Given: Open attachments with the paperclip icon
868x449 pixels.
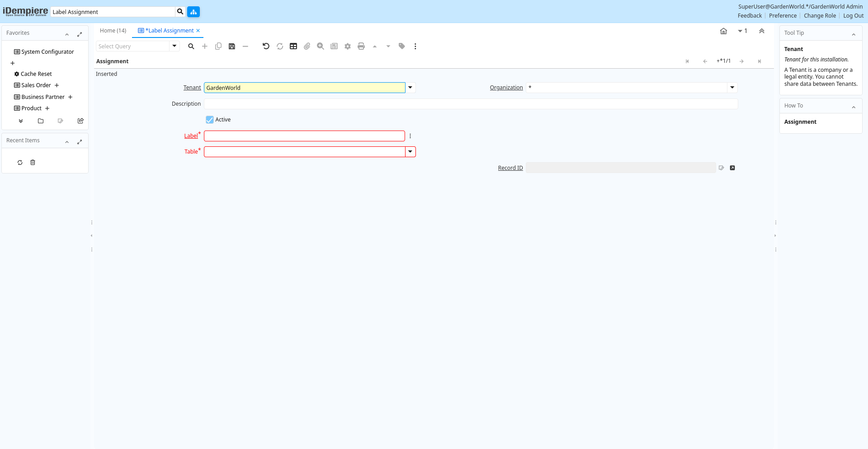Looking at the screenshot, I should (307, 46).
